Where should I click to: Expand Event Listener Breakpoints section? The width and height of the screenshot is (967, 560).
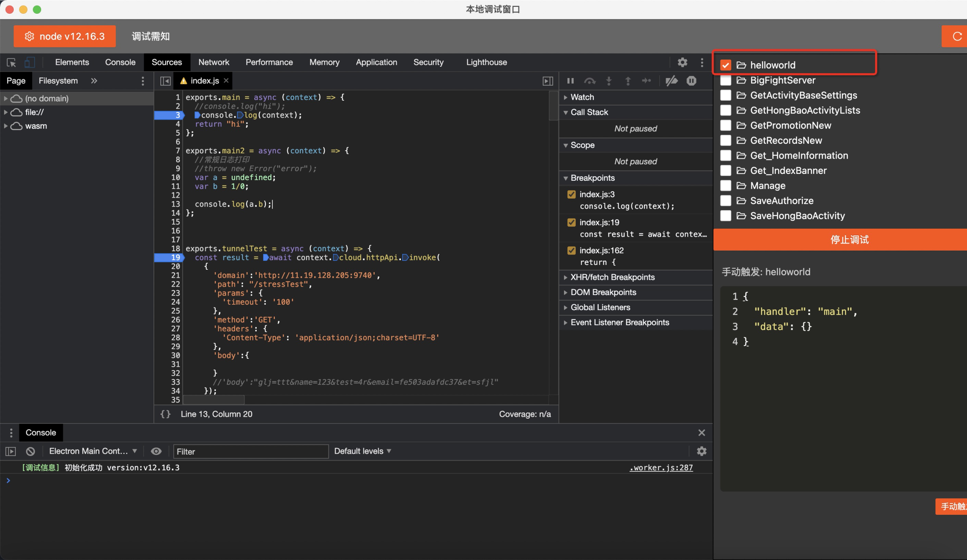pos(636,322)
